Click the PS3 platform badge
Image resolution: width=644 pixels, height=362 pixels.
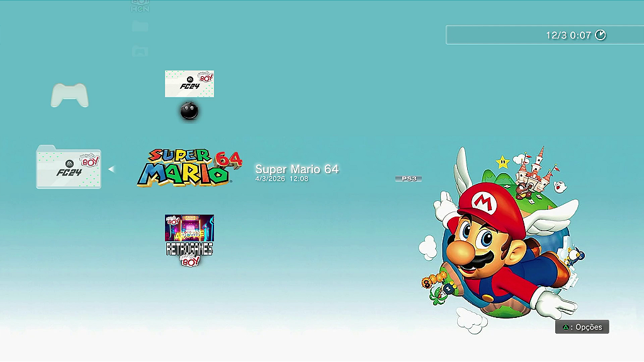click(x=409, y=179)
